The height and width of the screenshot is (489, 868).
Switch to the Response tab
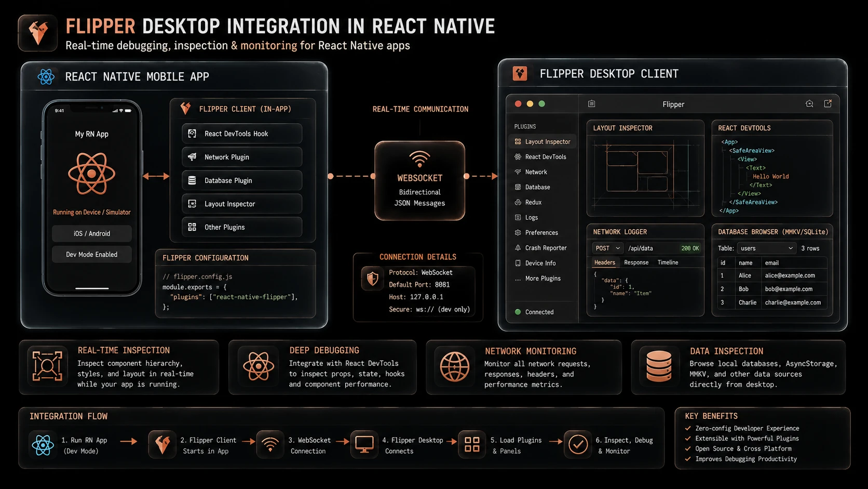636,262
